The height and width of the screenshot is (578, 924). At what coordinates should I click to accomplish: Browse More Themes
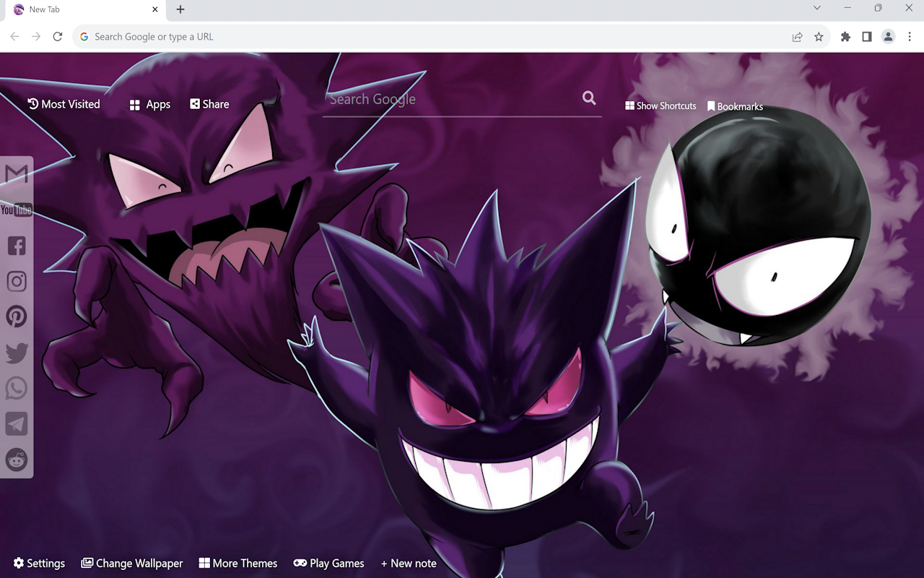tap(238, 563)
